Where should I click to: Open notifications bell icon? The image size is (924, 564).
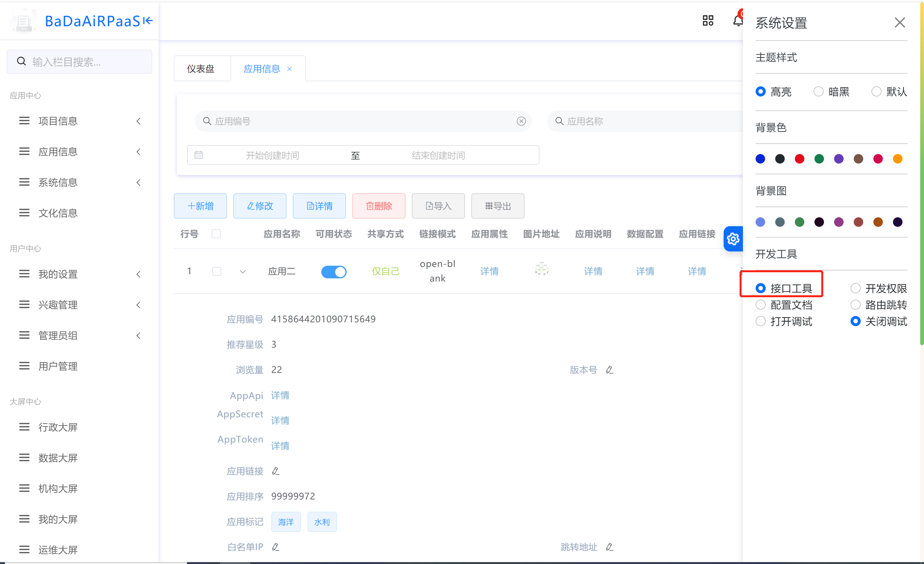coord(738,20)
